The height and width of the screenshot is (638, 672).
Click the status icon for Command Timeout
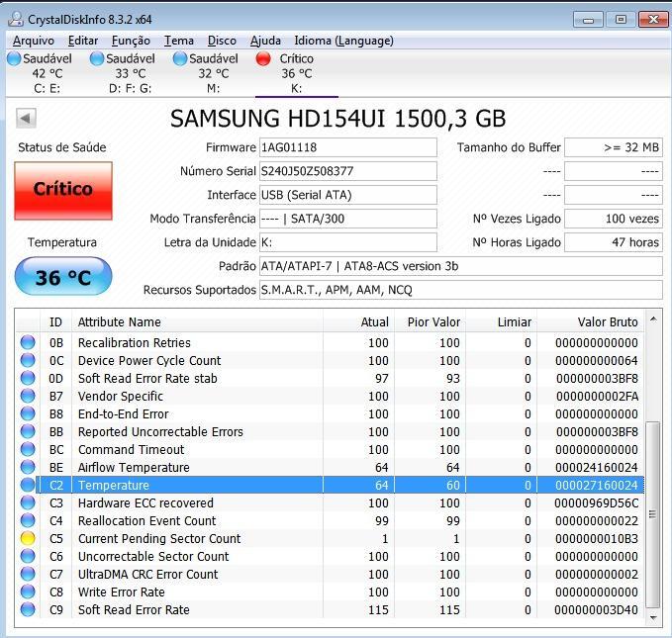click(28, 449)
